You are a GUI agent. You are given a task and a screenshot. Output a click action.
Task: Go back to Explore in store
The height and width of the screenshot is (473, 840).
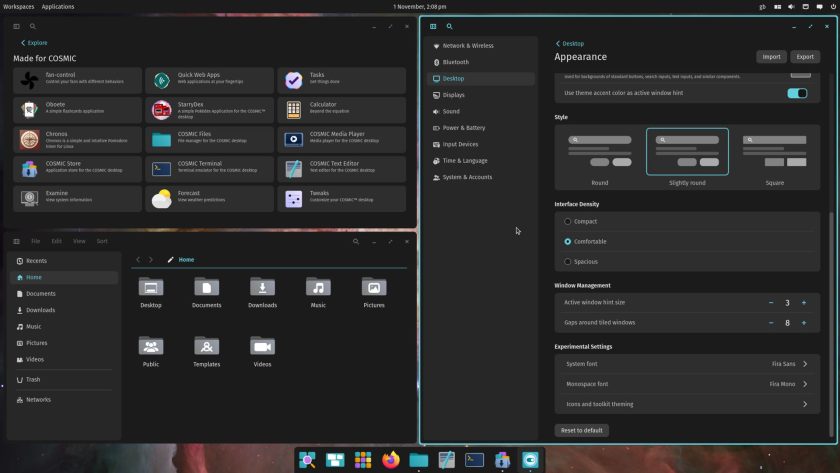(34, 43)
